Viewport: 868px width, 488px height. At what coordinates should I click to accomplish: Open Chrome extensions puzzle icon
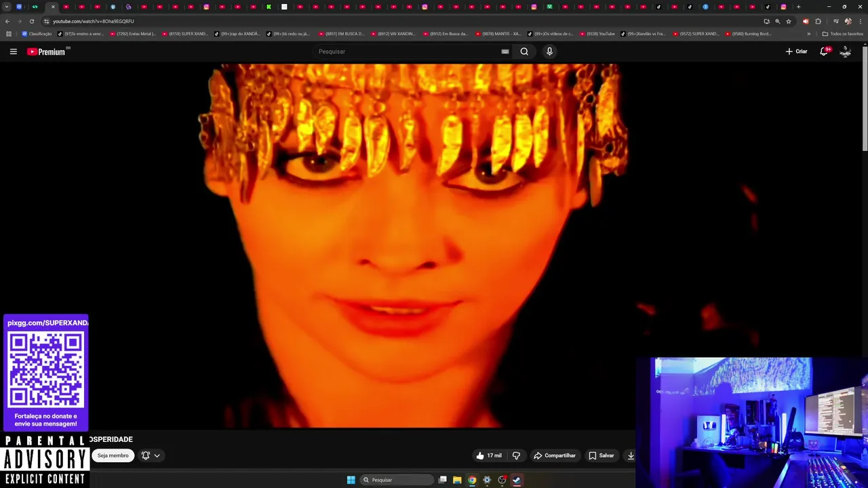[x=818, y=21]
